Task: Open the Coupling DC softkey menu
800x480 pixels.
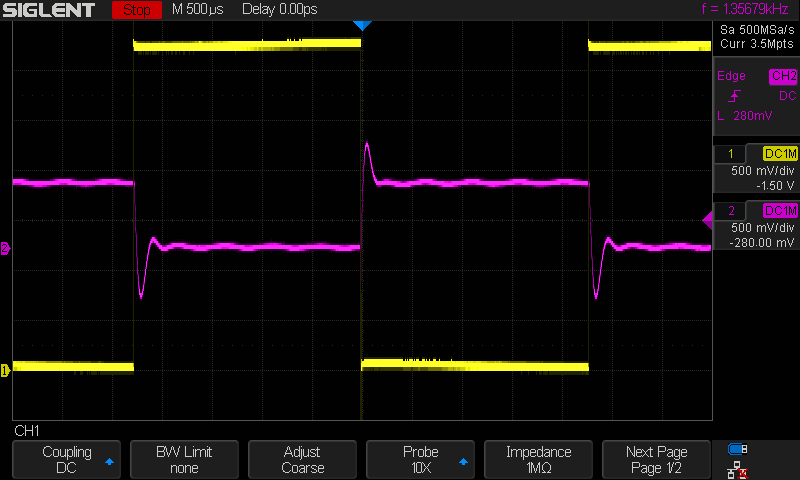Action: tap(66, 459)
